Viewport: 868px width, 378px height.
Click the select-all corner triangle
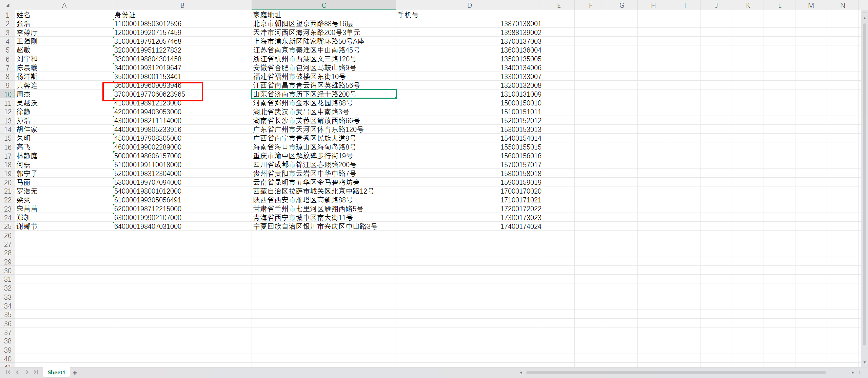click(8, 5)
